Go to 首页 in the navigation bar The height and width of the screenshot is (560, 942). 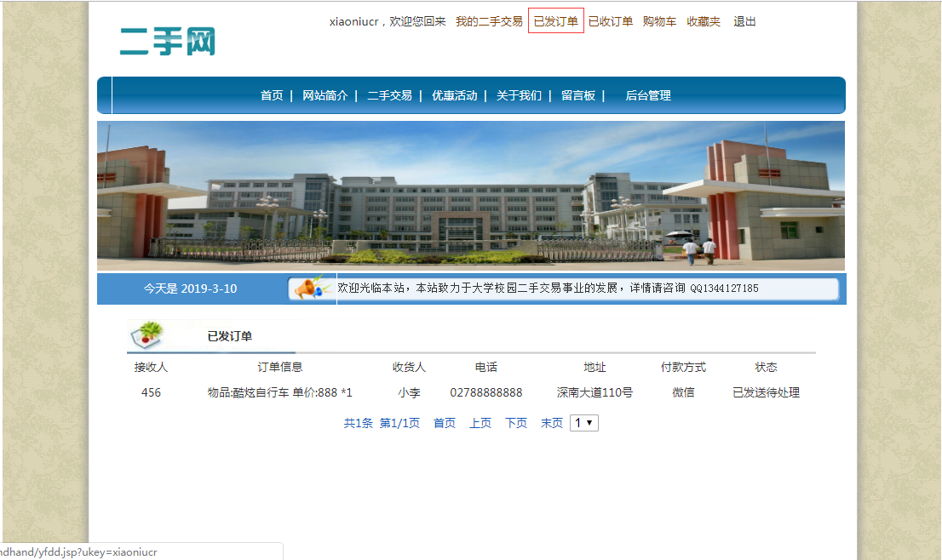point(272,95)
